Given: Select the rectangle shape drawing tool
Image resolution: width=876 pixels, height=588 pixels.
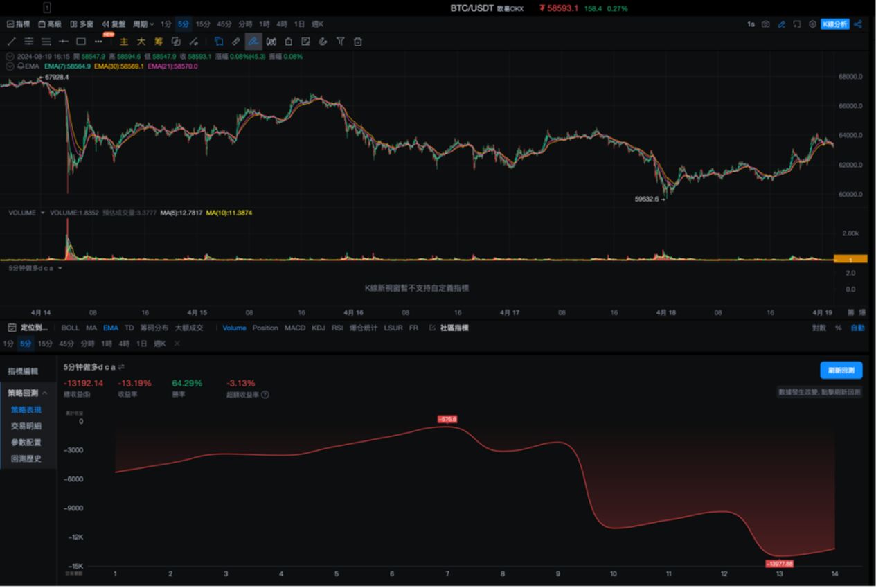Looking at the screenshot, I should 80,42.
